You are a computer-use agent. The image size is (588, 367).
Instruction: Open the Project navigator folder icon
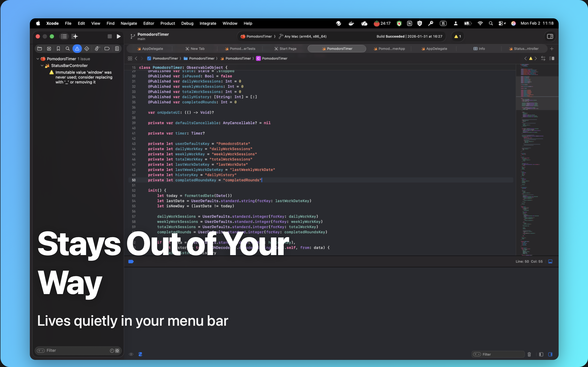click(x=39, y=49)
